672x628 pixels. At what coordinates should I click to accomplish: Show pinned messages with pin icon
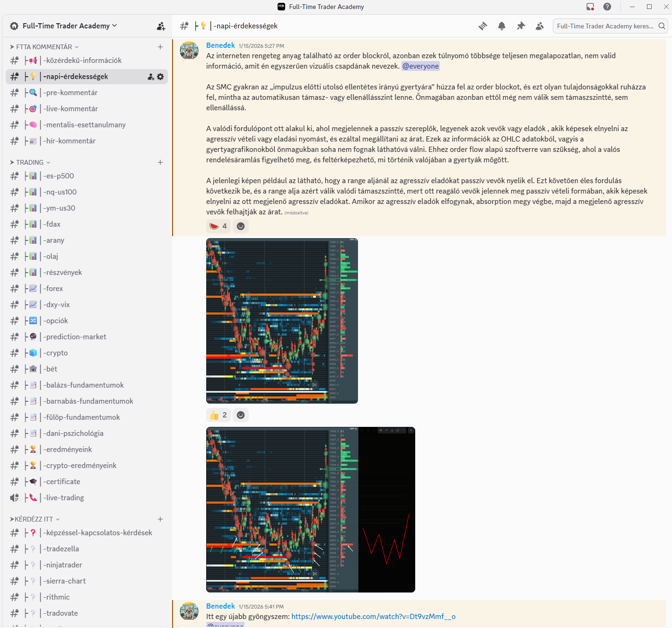pyautogui.click(x=521, y=26)
